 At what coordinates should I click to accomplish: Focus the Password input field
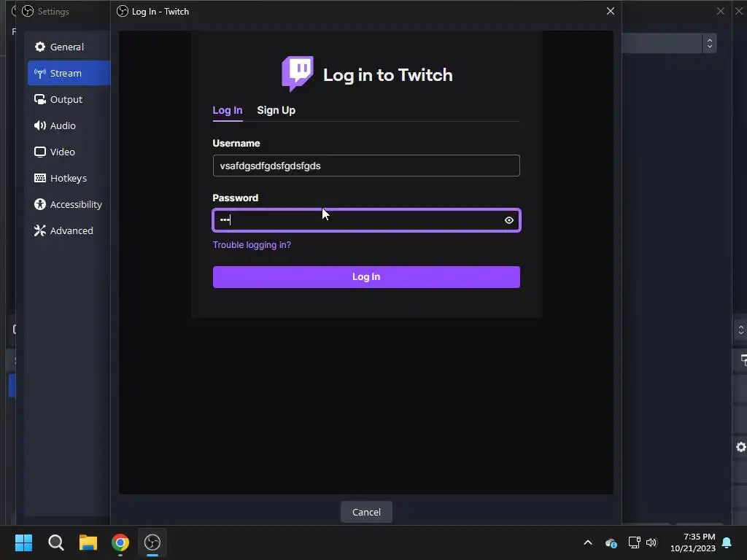point(366,220)
